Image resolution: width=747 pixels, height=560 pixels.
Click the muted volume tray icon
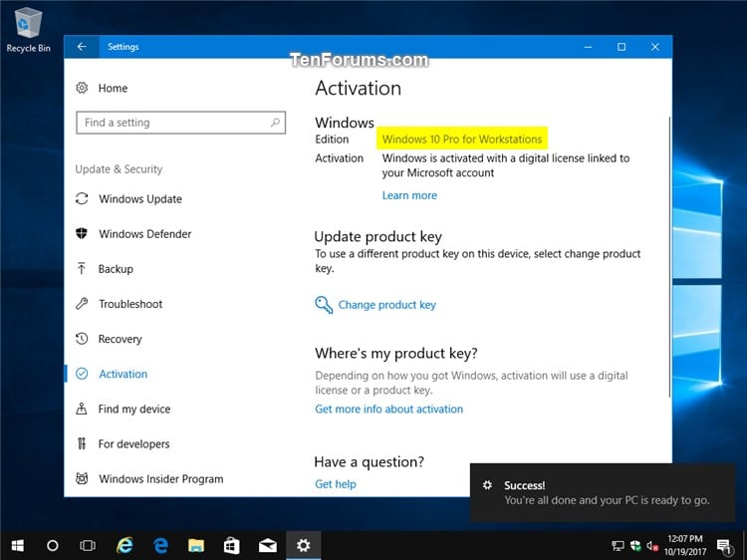[x=652, y=546]
